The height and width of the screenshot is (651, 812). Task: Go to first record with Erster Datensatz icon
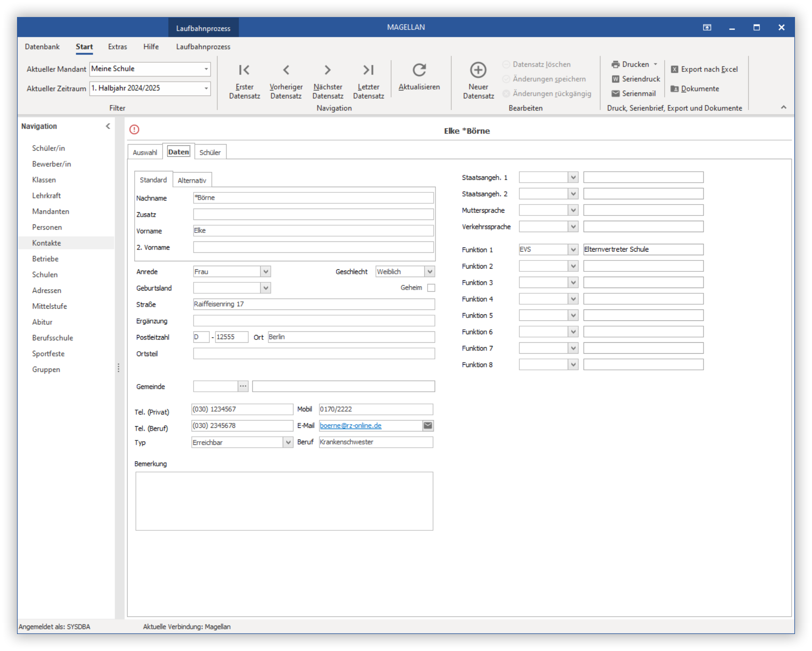[x=244, y=70]
